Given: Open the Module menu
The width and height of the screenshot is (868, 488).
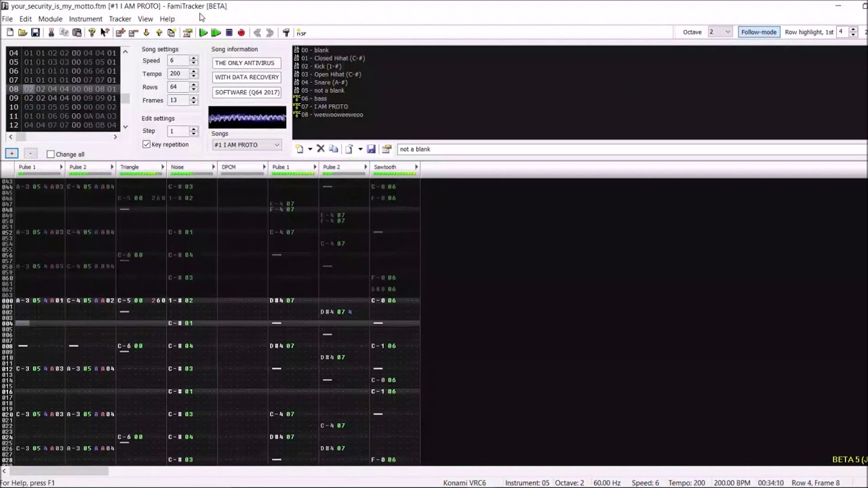Looking at the screenshot, I should pos(50,19).
